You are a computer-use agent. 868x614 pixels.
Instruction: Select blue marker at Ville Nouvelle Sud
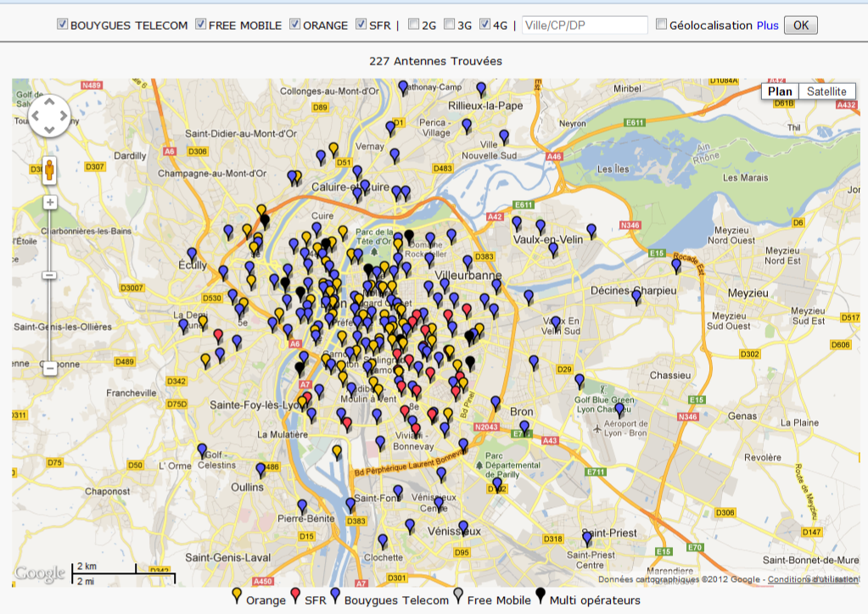click(x=504, y=136)
